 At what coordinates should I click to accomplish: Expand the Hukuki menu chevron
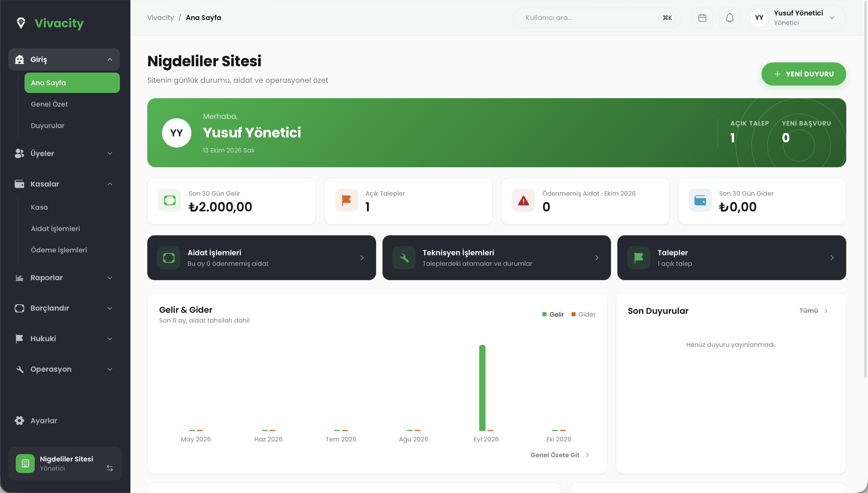click(x=110, y=339)
